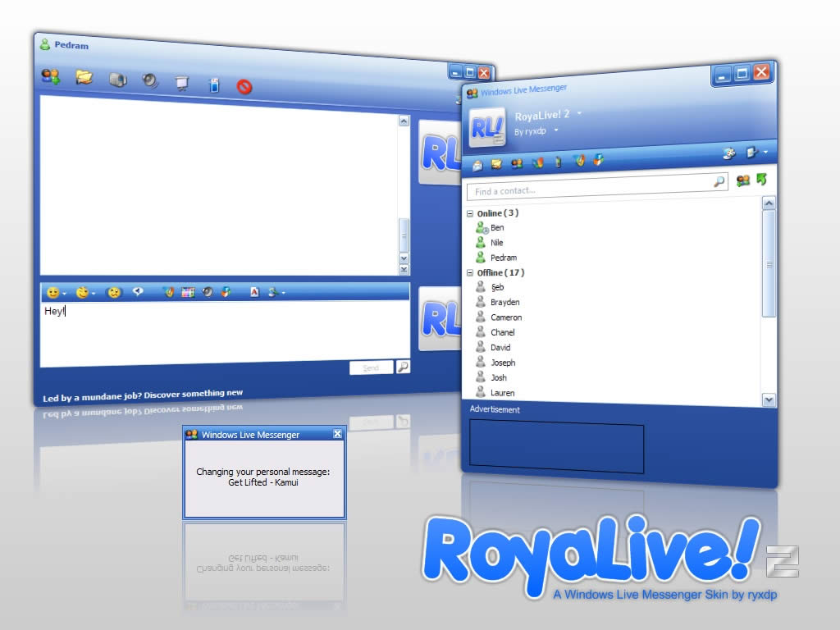This screenshot has width=840, height=630.
Task: Open the yellow folder icon in Messenger
Action: 496,164
